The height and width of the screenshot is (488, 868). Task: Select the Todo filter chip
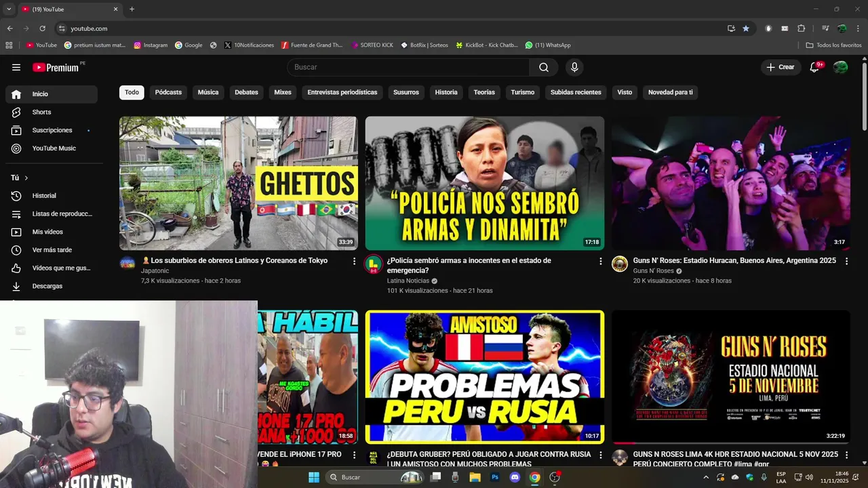pyautogui.click(x=132, y=92)
